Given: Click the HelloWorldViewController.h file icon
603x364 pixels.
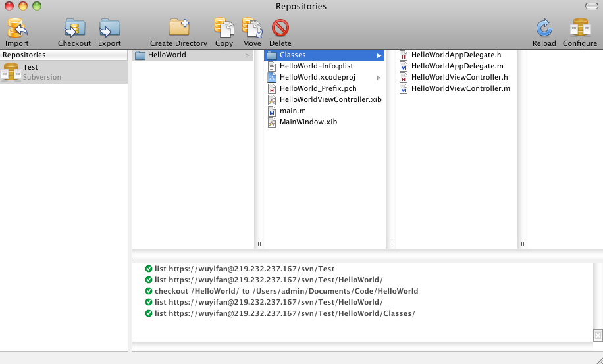Looking at the screenshot, I should 404,78.
